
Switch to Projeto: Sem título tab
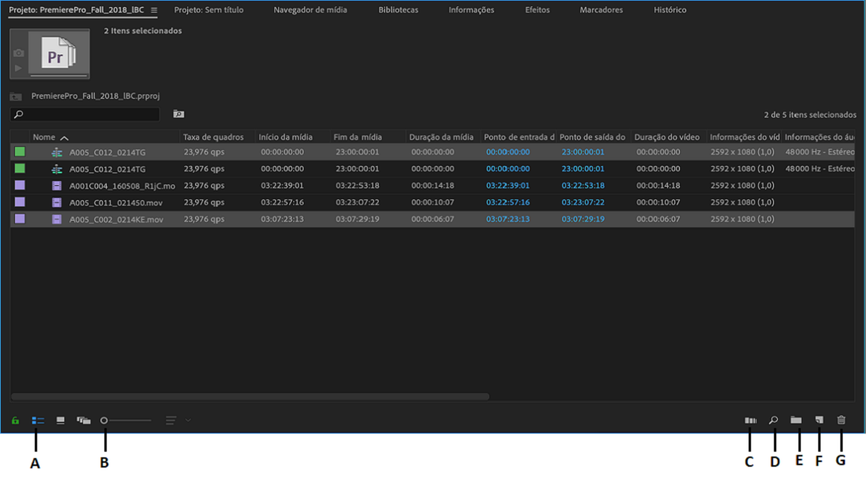click(x=209, y=10)
